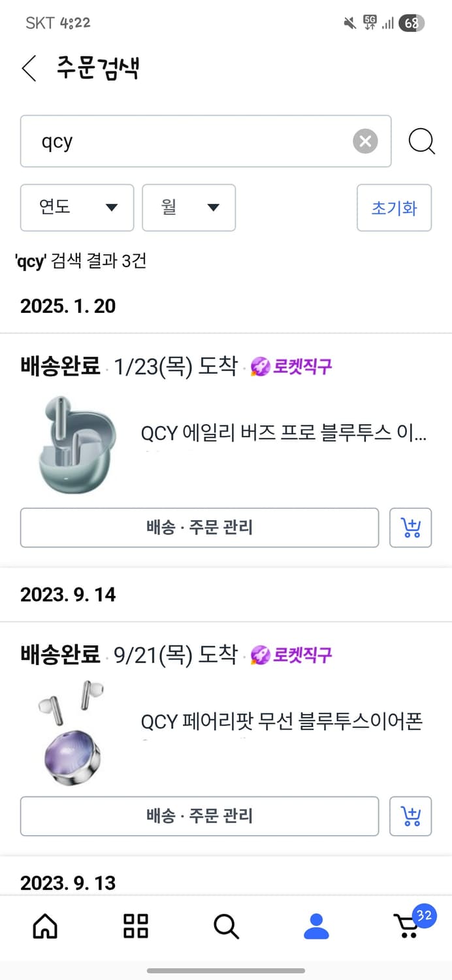
Task: Open the My Coupang profile icon
Action: [x=316, y=926]
